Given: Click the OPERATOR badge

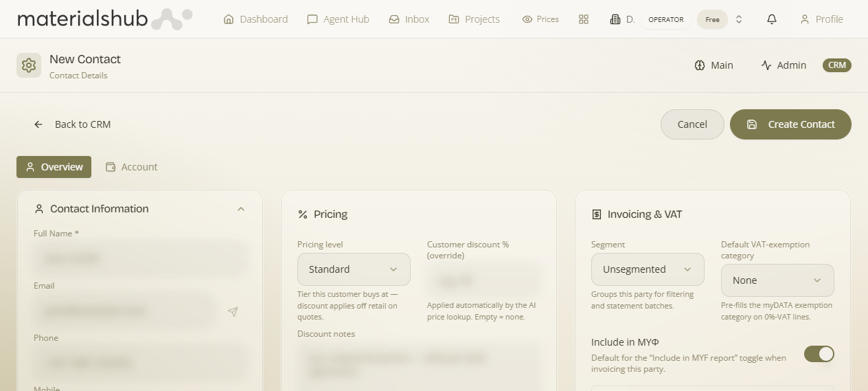Looking at the screenshot, I should click(666, 19).
